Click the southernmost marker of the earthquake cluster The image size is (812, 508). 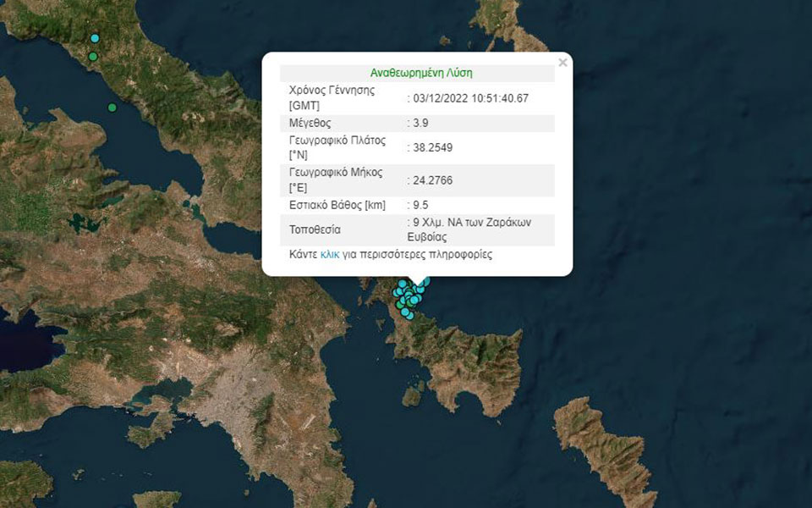[x=409, y=316]
